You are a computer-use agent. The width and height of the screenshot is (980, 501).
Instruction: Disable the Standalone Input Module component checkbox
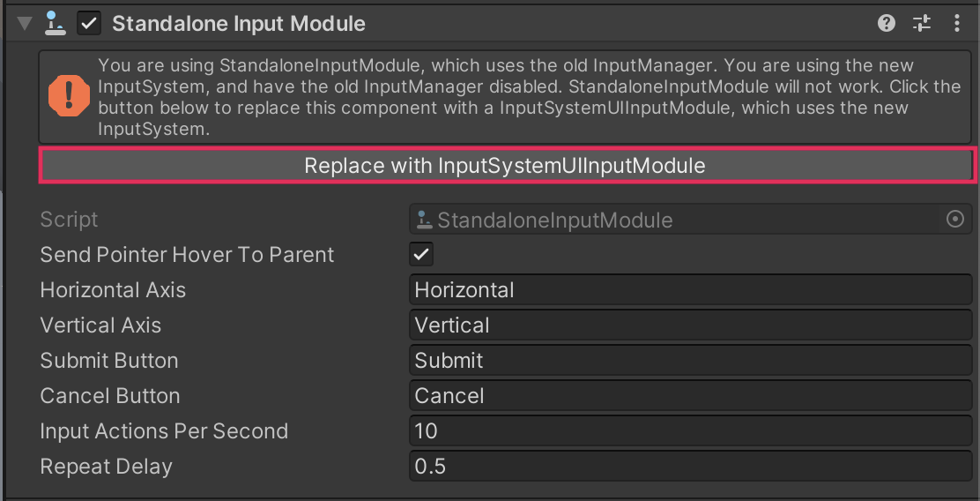pyautogui.click(x=89, y=24)
